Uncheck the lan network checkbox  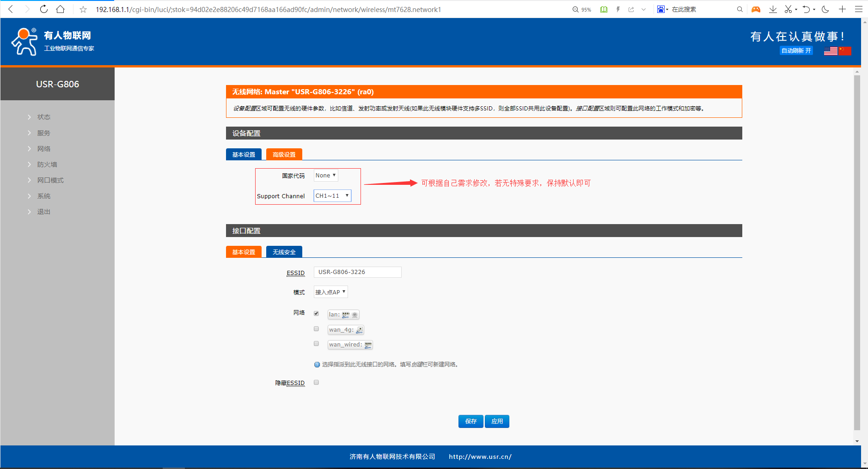pos(316,314)
